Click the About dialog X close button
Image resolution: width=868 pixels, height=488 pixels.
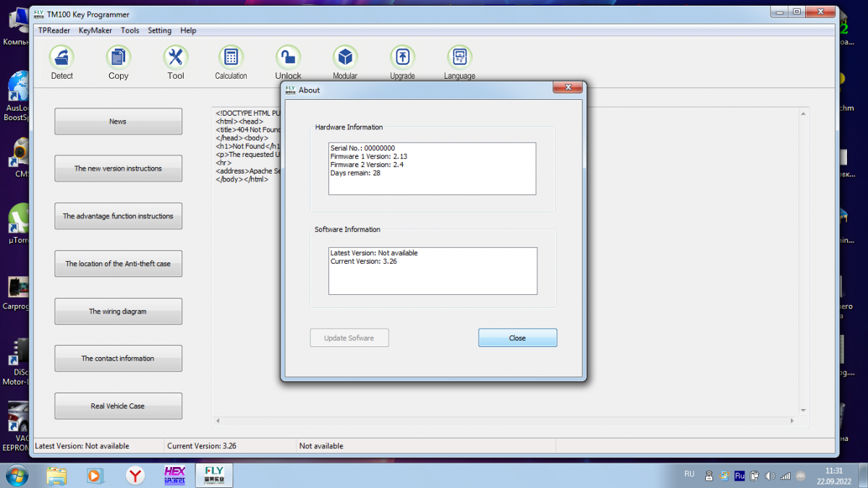pos(568,87)
